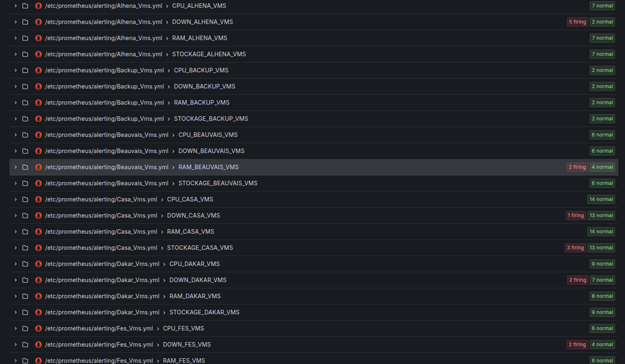The width and height of the screenshot is (625, 364).
Task: Click the folder icon on the DOWN_CASA_VMS row
Action: (x=25, y=215)
